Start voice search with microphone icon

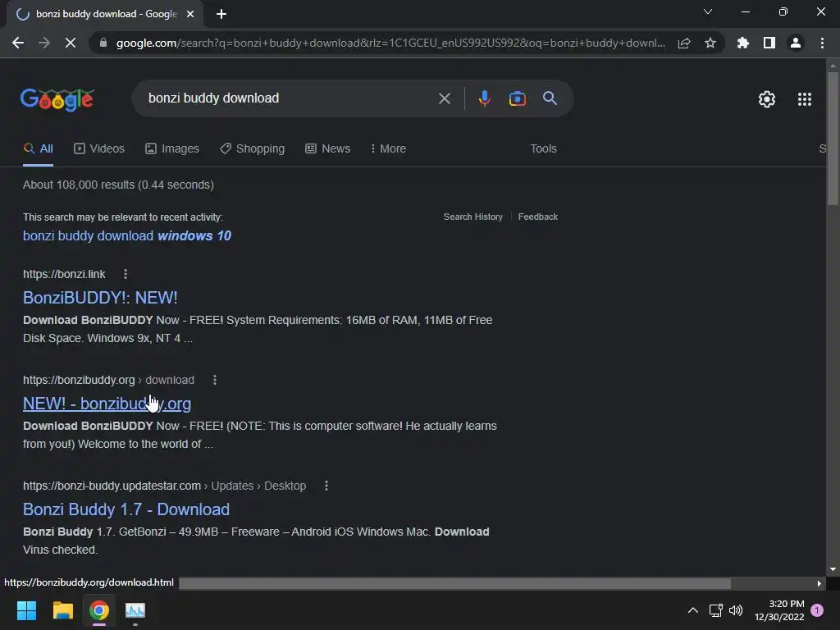tap(484, 98)
